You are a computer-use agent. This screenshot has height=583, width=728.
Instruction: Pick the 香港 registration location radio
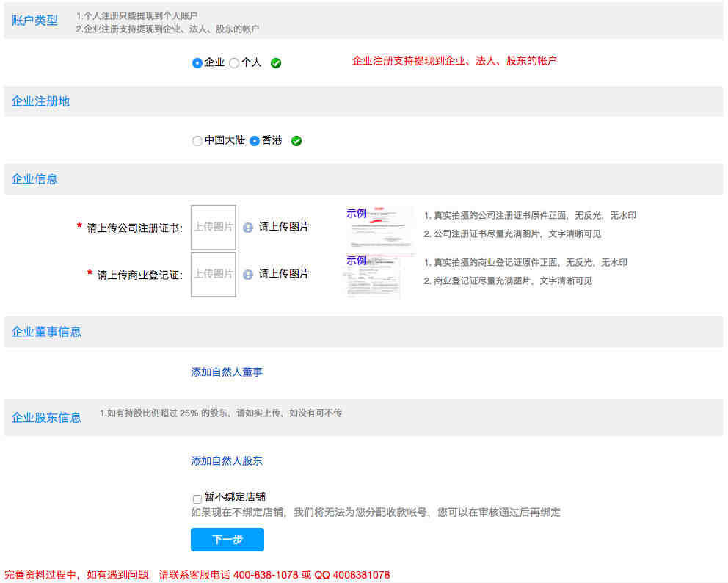255,141
